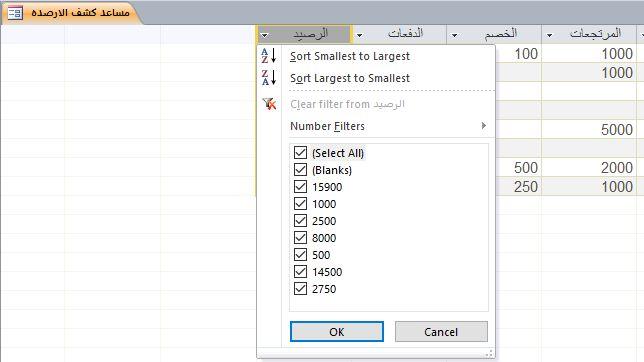Image resolution: width=644 pixels, height=362 pixels.
Task: Select the الدفعات column header
Action: [x=399, y=34]
